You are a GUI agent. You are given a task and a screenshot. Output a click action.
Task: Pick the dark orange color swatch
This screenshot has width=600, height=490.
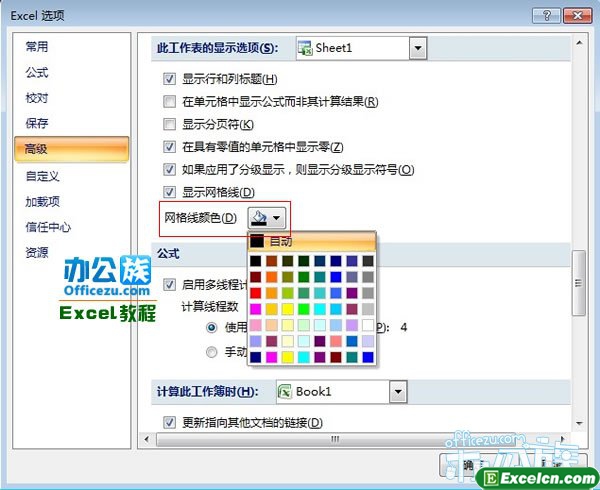tap(272, 277)
